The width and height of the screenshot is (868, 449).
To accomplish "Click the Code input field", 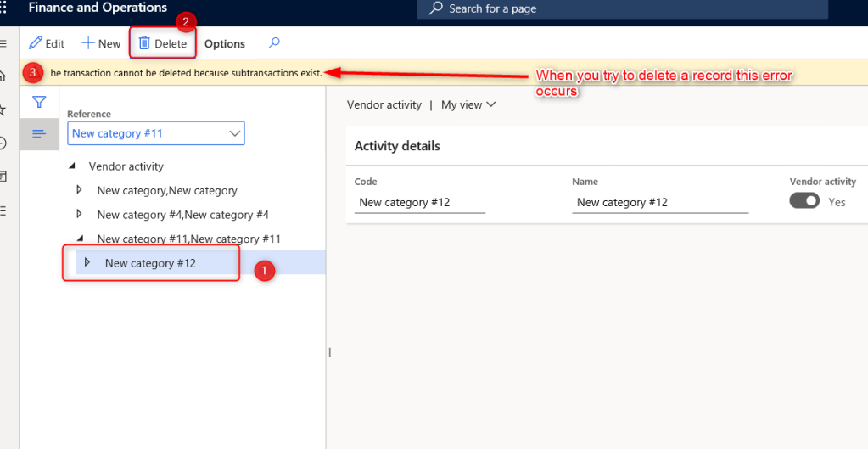I will tap(419, 202).
